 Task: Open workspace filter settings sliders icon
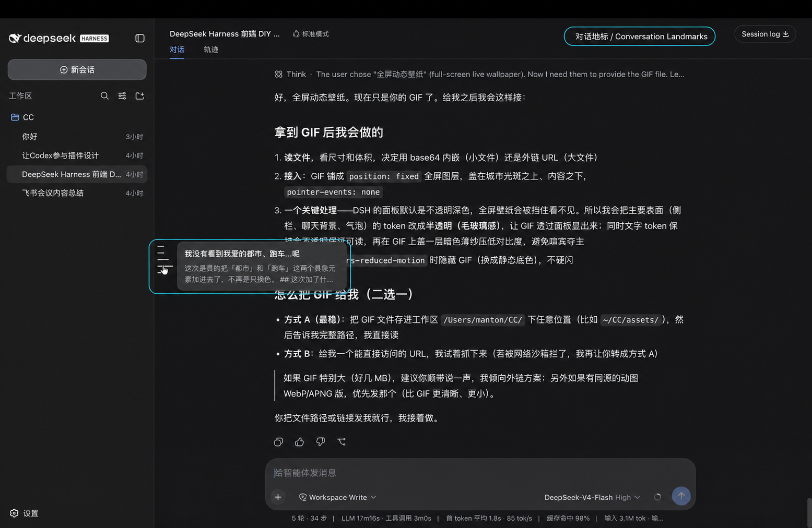(122, 95)
